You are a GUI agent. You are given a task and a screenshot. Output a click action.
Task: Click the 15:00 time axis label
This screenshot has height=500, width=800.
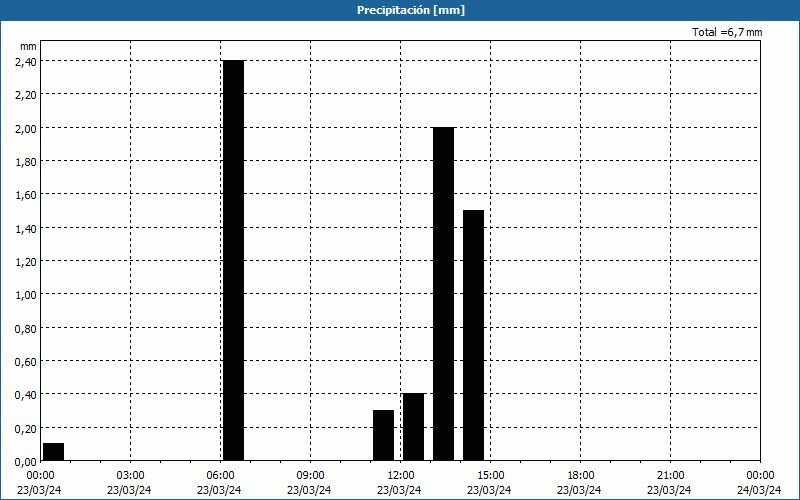click(490, 476)
